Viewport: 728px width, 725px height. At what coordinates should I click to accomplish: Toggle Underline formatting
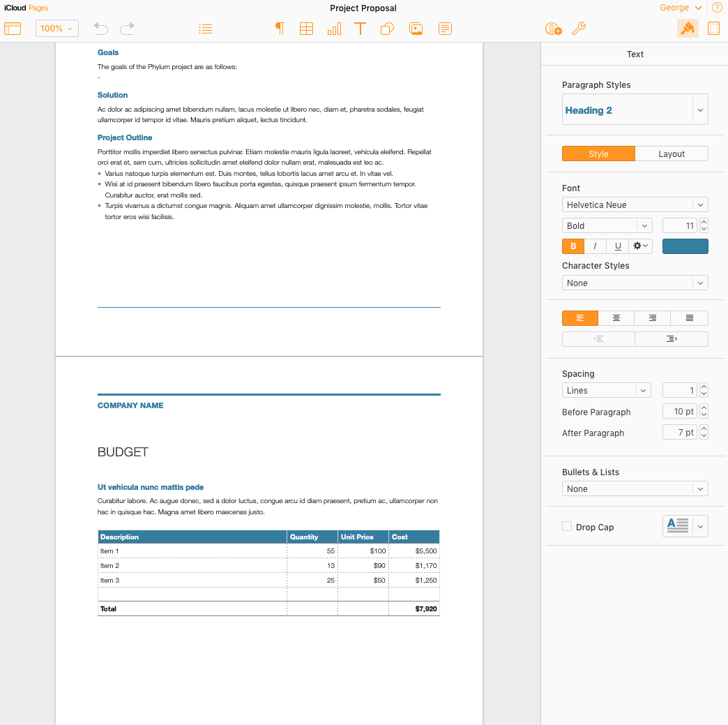coord(618,246)
